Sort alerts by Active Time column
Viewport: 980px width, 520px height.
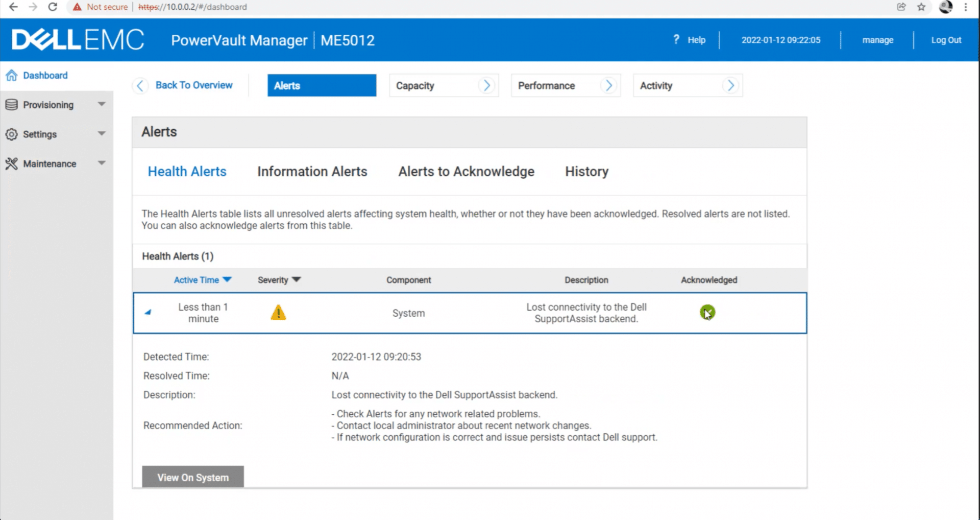click(x=203, y=280)
